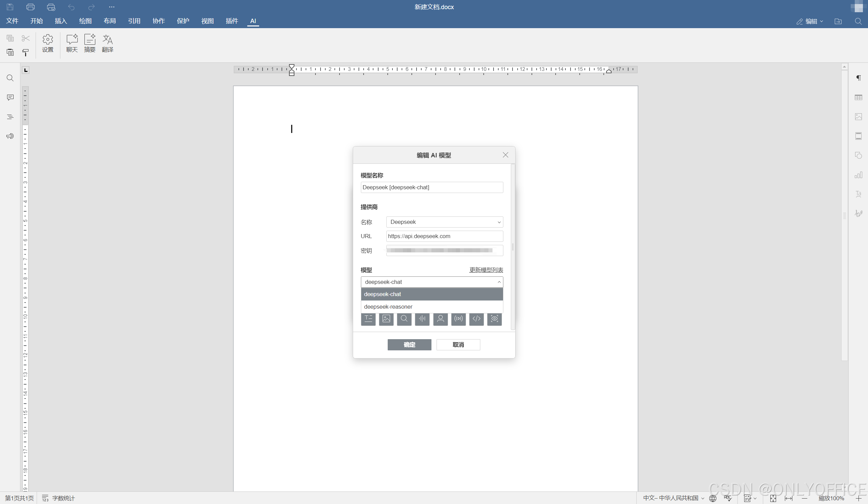Open table settings in right sidebar
Image resolution: width=868 pixels, height=504 pixels.
858,97
